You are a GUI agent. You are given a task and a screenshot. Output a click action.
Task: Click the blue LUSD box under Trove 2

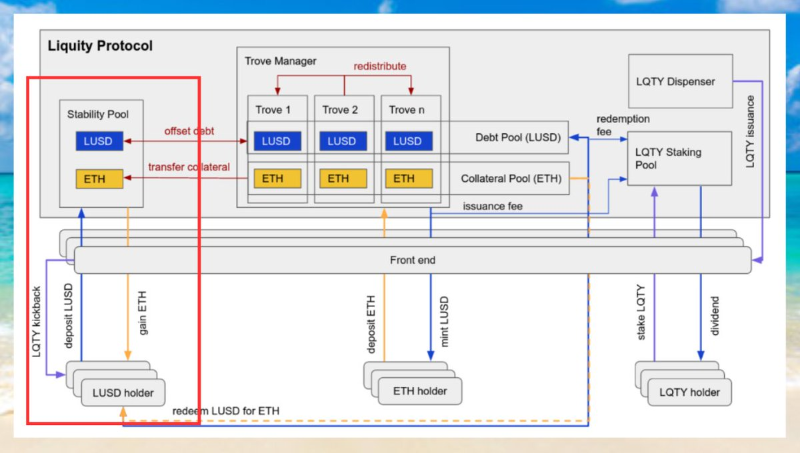(343, 141)
